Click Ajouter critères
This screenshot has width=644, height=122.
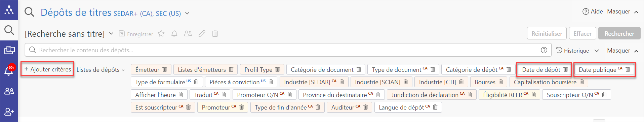pos(48,69)
